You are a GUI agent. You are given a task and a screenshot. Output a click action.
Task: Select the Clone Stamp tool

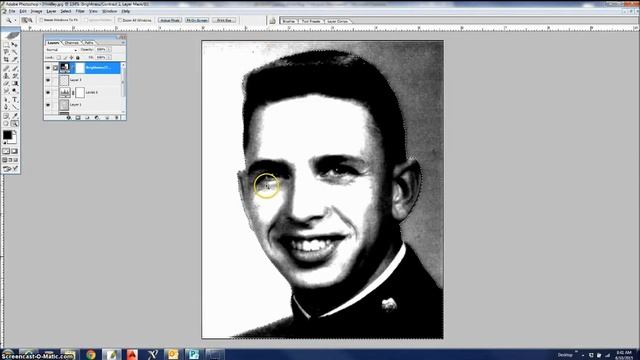pos(6,76)
